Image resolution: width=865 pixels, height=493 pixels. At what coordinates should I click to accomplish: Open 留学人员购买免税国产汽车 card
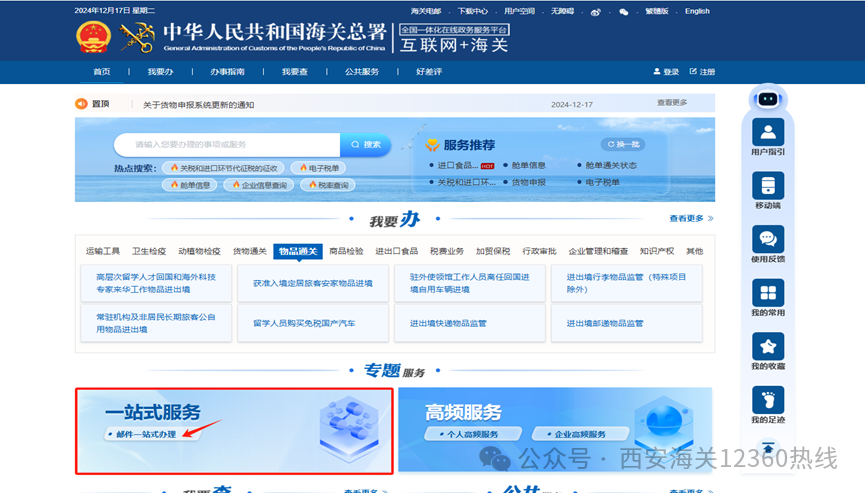[x=313, y=323]
